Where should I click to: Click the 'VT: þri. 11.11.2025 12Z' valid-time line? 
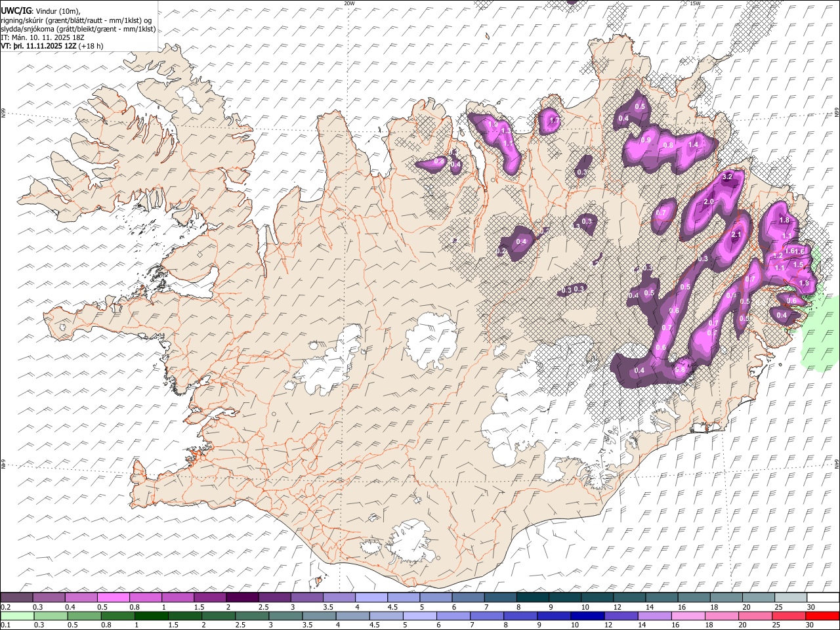click(52, 46)
